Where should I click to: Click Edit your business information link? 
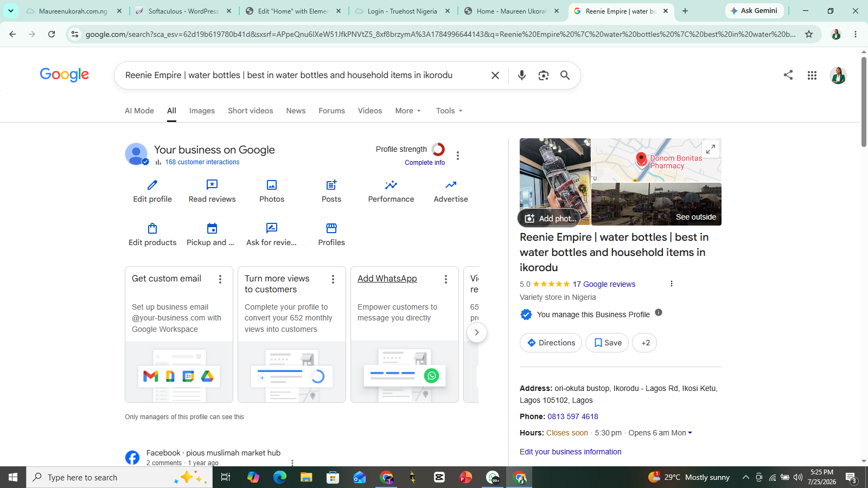[571, 452]
